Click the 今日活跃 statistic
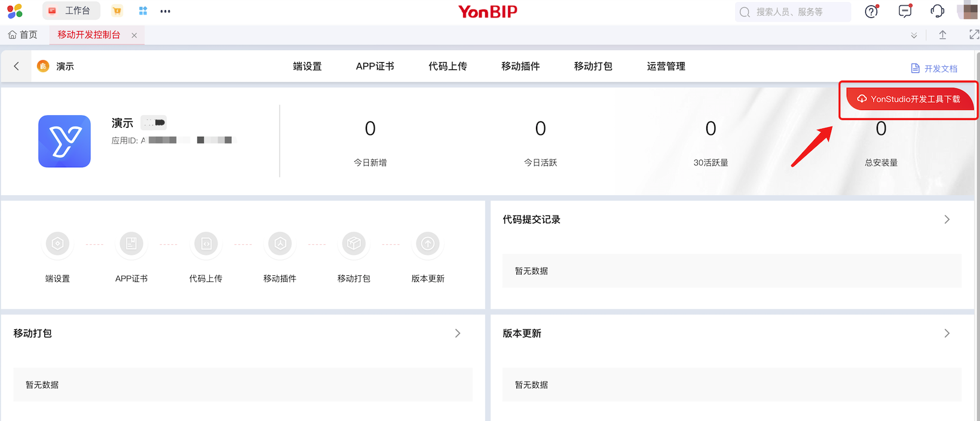Screen dimensions: 980x421 [540, 144]
